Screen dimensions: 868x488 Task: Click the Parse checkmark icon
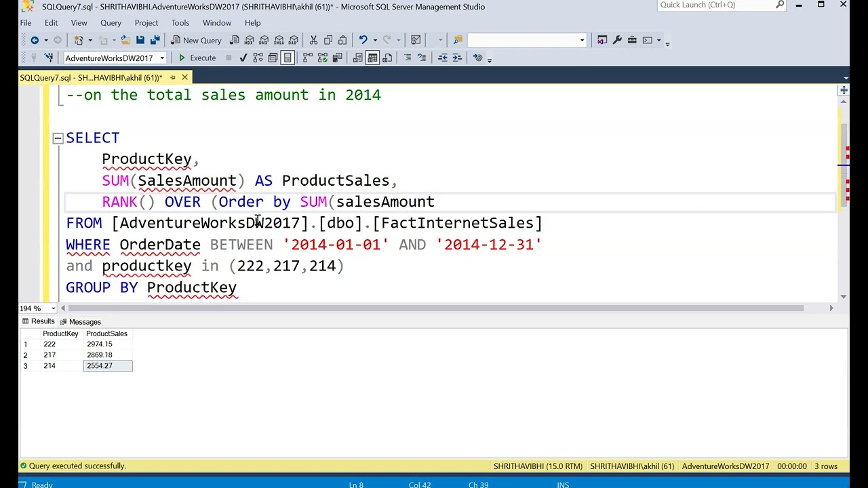[243, 58]
